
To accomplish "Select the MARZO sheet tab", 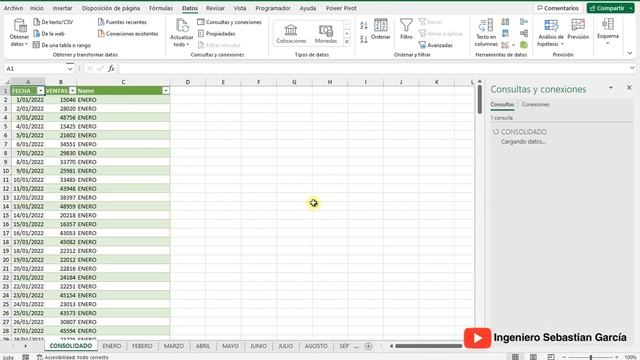I will (x=174, y=346).
